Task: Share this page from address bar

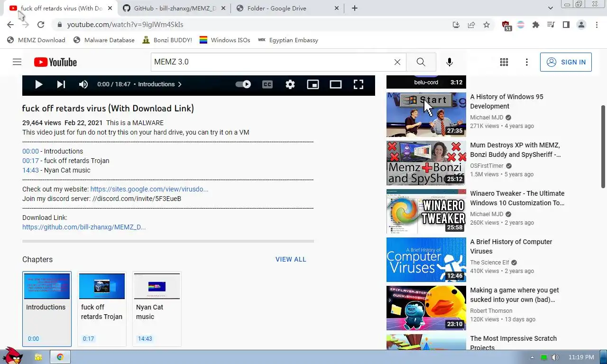Action: coord(471,25)
